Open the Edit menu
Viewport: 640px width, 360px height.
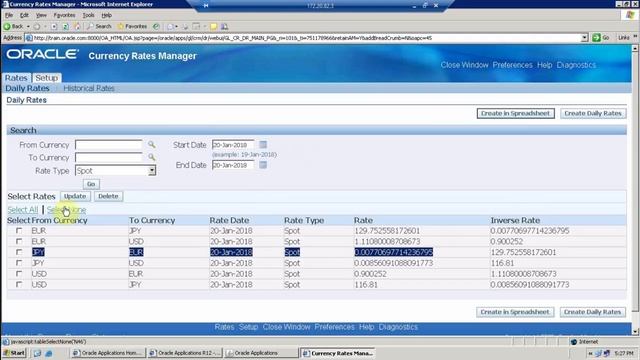[x=24, y=15]
